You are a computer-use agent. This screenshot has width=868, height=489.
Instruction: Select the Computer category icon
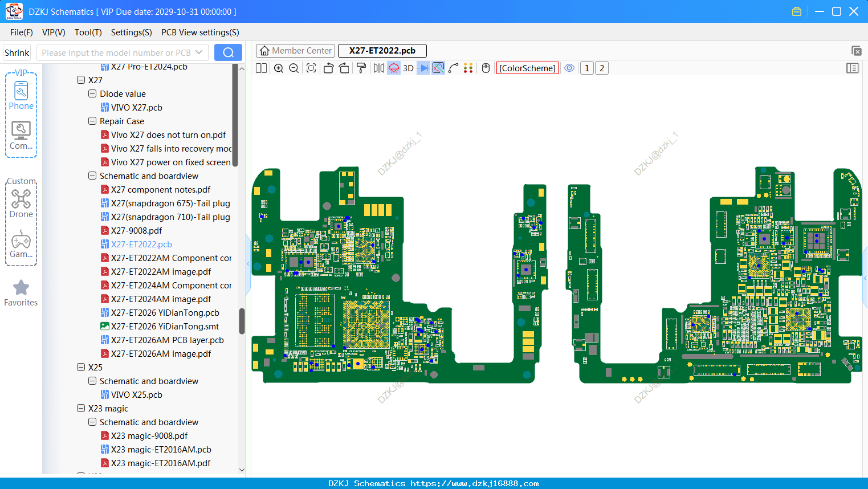point(21,136)
